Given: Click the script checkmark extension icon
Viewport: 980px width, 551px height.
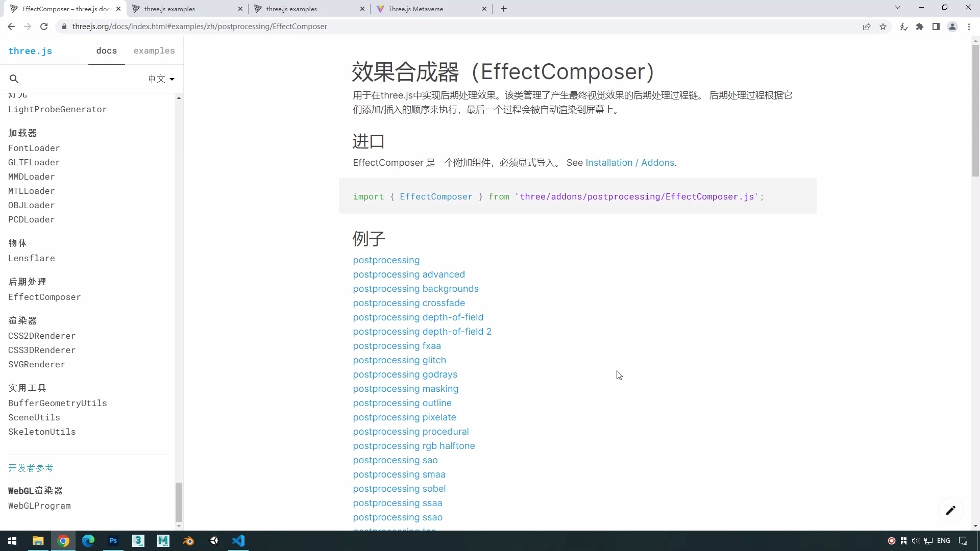Looking at the screenshot, I should 903,27.
